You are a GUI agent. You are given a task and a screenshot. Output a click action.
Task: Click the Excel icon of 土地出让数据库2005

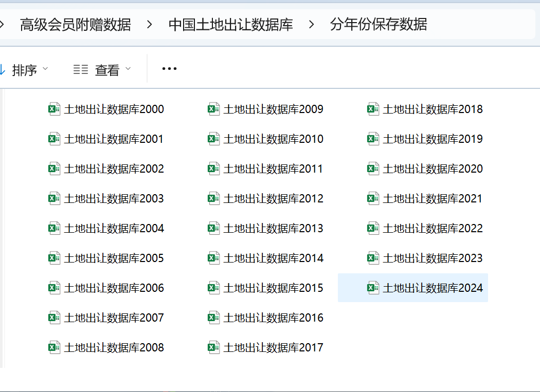coord(55,258)
